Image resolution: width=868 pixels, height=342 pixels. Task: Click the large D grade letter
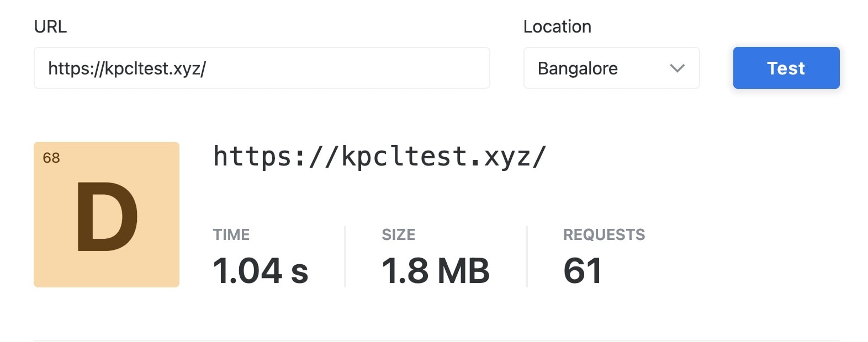[107, 217]
